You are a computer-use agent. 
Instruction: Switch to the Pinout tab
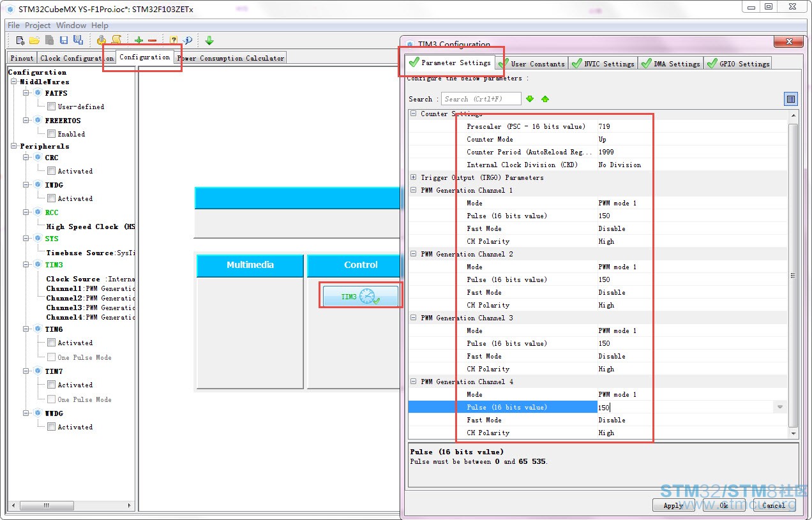click(x=22, y=58)
